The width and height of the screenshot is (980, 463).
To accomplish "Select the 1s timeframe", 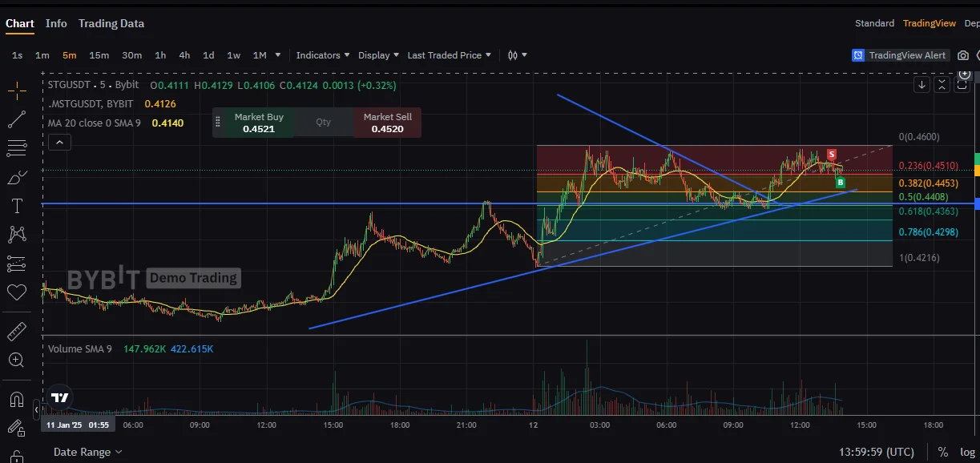I will pyautogui.click(x=18, y=55).
